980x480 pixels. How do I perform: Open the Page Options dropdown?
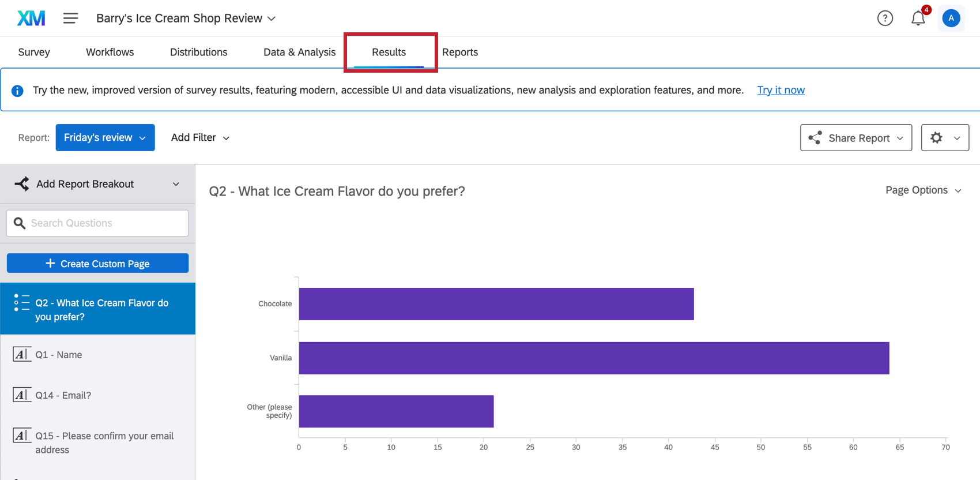coord(922,190)
